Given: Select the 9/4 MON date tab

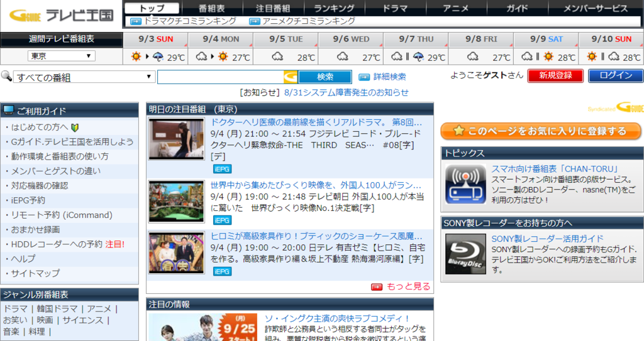Looking at the screenshot, I should coord(221,40).
